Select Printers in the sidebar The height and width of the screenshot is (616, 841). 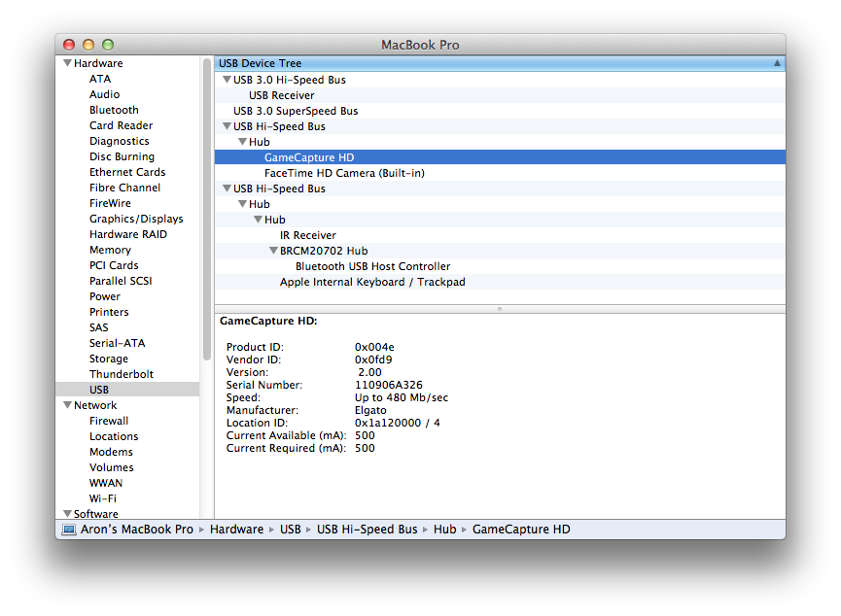110,312
